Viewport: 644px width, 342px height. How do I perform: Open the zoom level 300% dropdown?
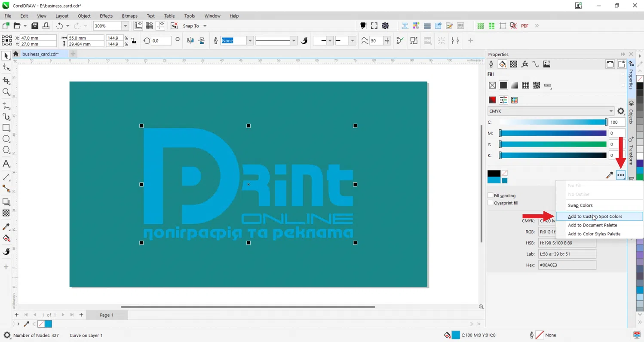click(x=125, y=26)
